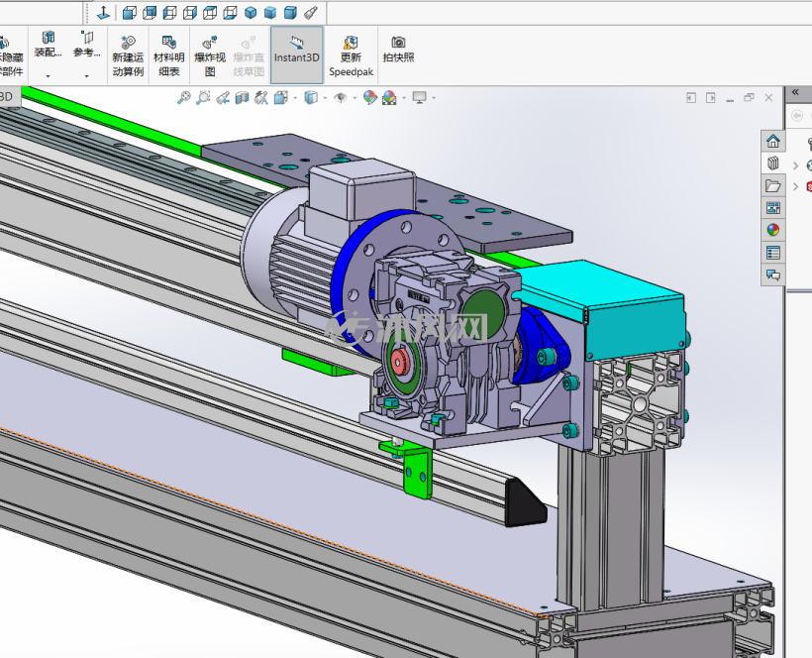This screenshot has height=658, width=812.
Task: Toggle the hide/show items eye icon
Action: click(x=341, y=97)
